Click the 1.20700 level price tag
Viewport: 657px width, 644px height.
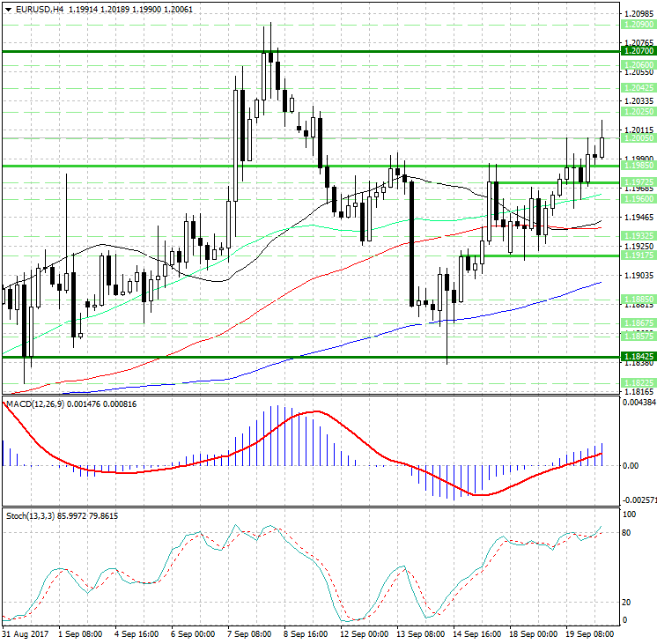tap(639, 51)
